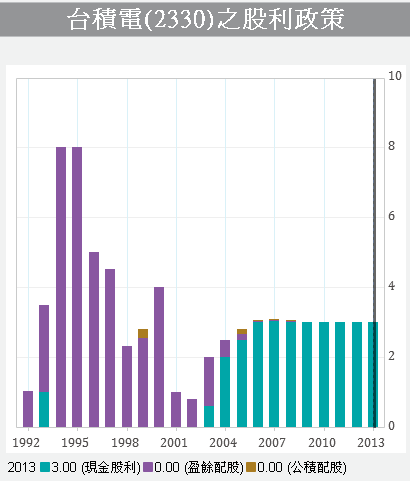411x481 pixels.
Task: Select the 1992 purple bar
Action: pos(28,409)
